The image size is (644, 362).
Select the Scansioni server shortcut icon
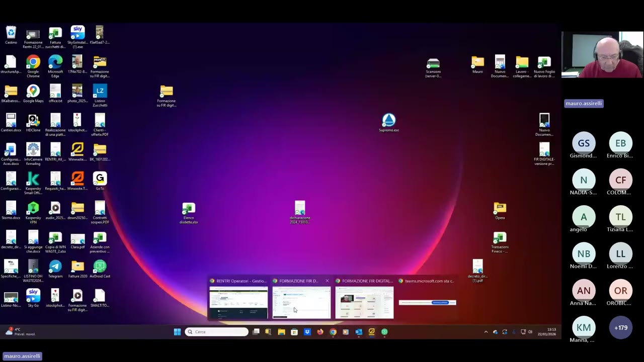pos(433,66)
